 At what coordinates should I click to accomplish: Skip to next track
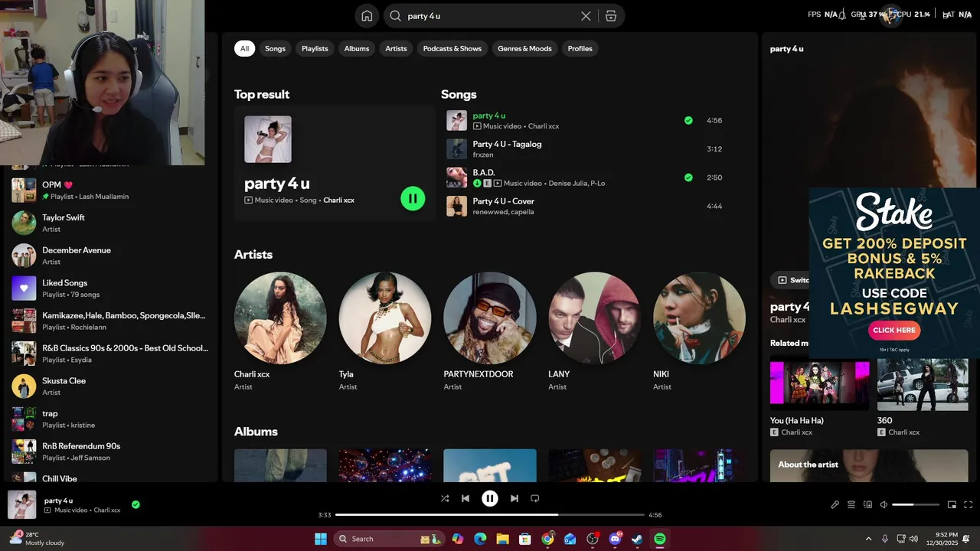coord(514,498)
